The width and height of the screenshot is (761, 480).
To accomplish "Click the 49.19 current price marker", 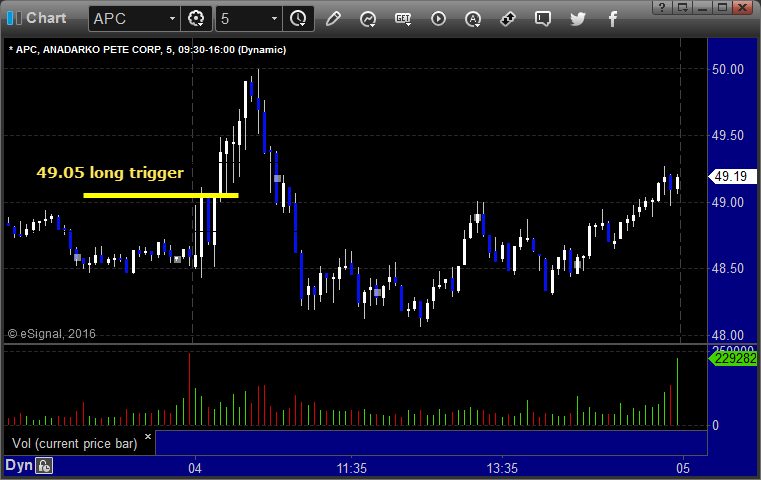I will [x=733, y=176].
